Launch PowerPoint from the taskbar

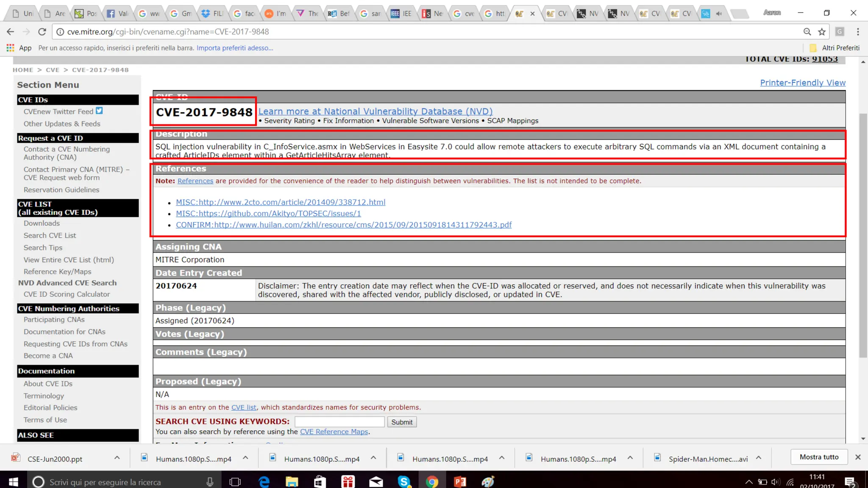(460, 482)
